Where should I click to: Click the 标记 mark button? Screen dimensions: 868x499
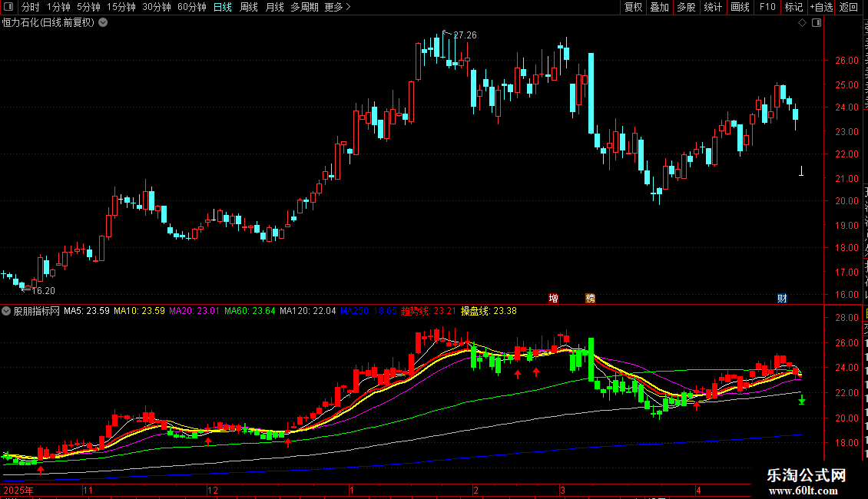tap(793, 7)
